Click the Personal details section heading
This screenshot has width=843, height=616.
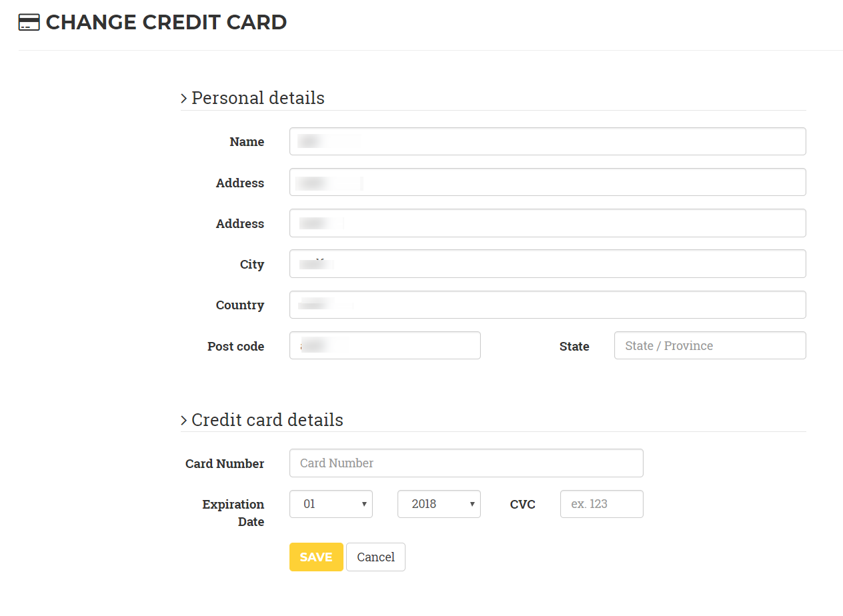(x=258, y=98)
